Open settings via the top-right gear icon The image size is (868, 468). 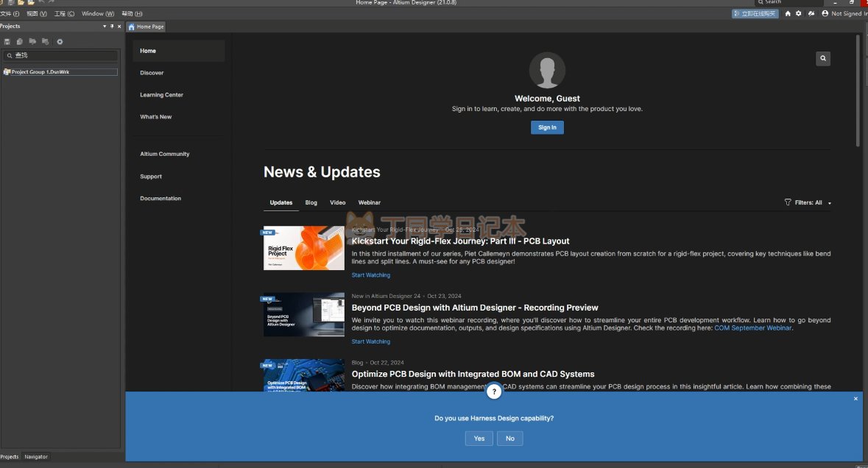pos(799,13)
